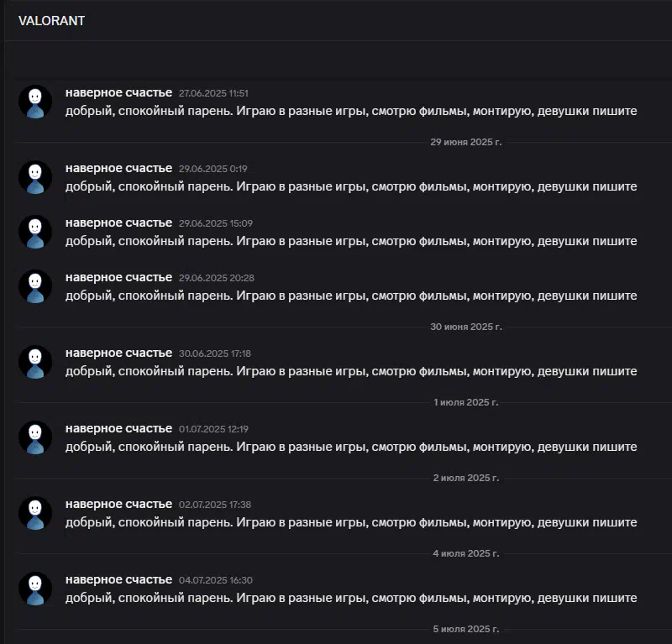Select the 29.06.2025 0:19 timestamp
This screenshot has width=672, height=644.
point(213,169)
